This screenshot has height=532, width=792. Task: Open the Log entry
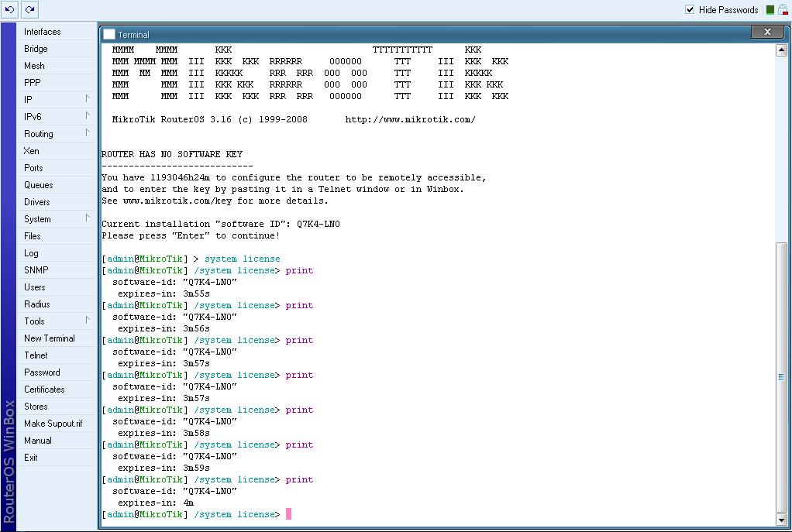click(x=57, y=253)
